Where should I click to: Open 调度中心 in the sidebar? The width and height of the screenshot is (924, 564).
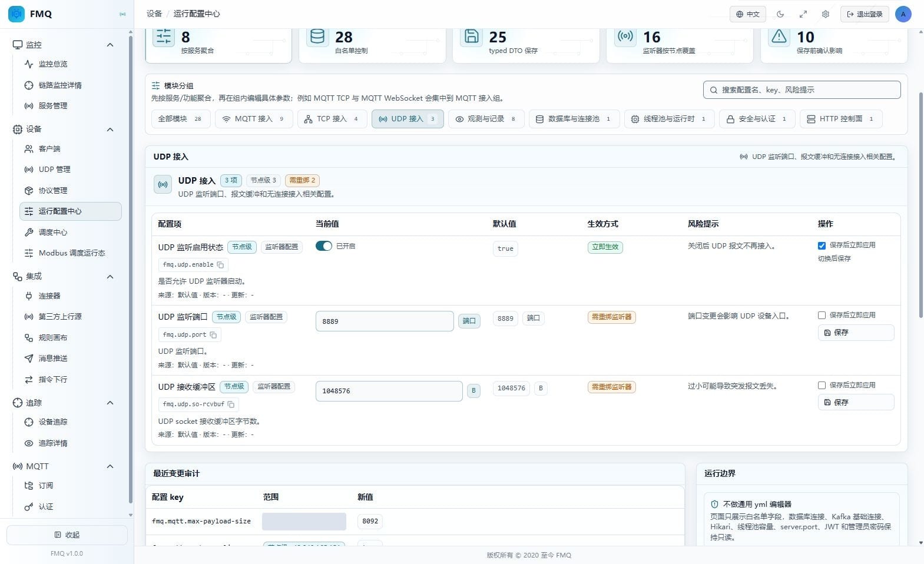tap(71, 233)
